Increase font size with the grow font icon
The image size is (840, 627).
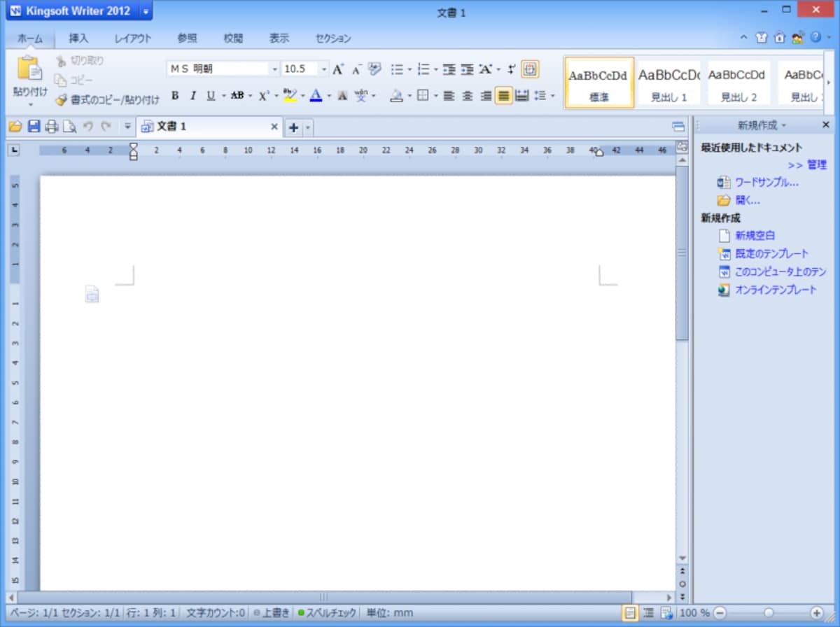pyautogui.click(x=338, y=69)
